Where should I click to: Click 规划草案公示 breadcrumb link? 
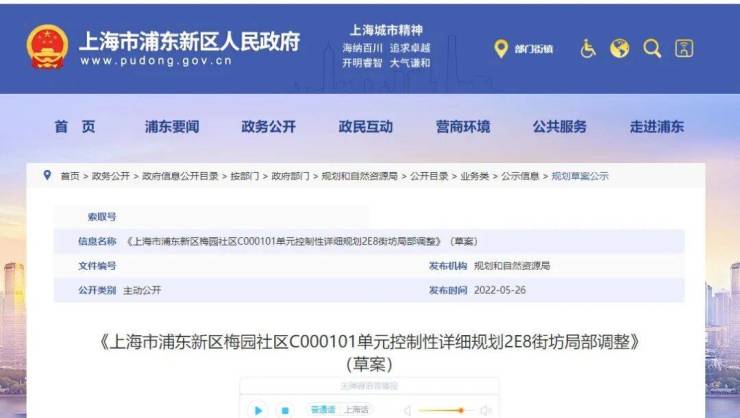coord(580,176)
